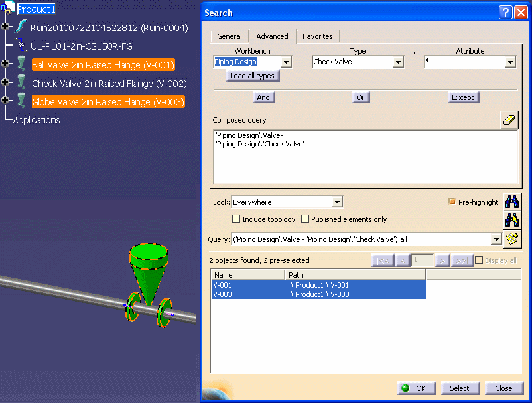Screen dimensions: 532x403
Task: Click the Check Valve icon in the tree
Action: pos(21,84)
